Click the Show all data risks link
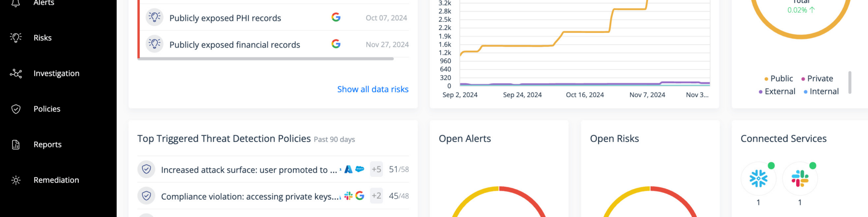 click(373, 90)
